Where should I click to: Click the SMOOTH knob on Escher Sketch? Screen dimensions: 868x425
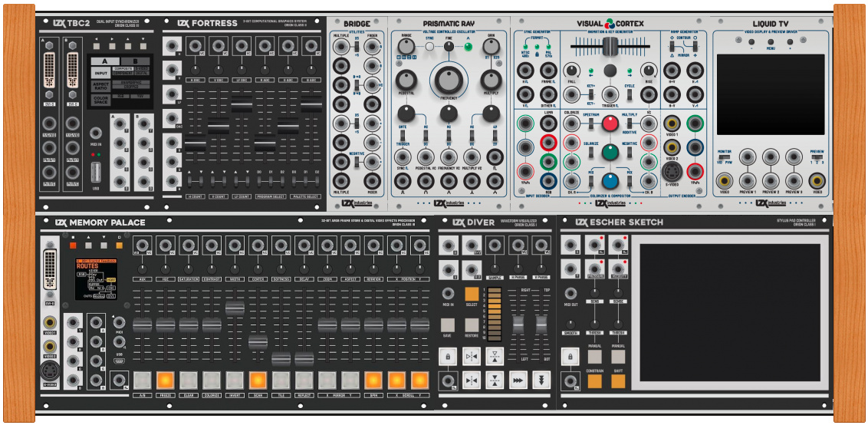(570, 325)
